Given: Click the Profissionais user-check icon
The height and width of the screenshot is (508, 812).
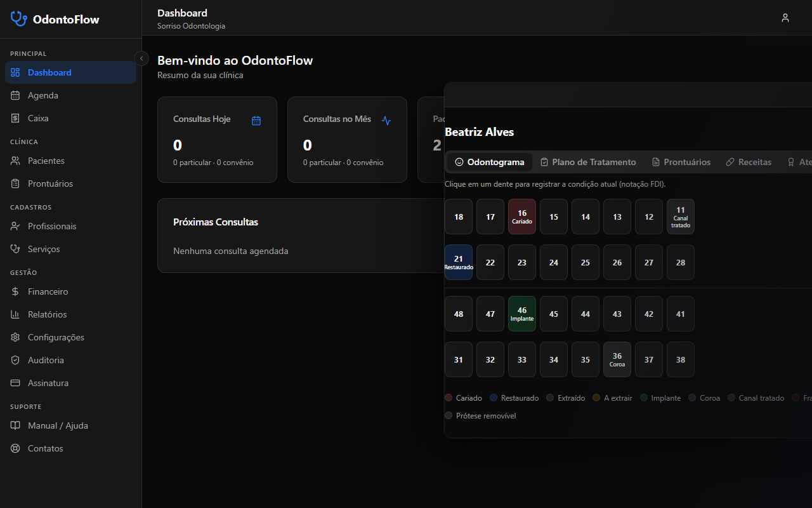Looking at the screenshot, I should click(16, 226).
